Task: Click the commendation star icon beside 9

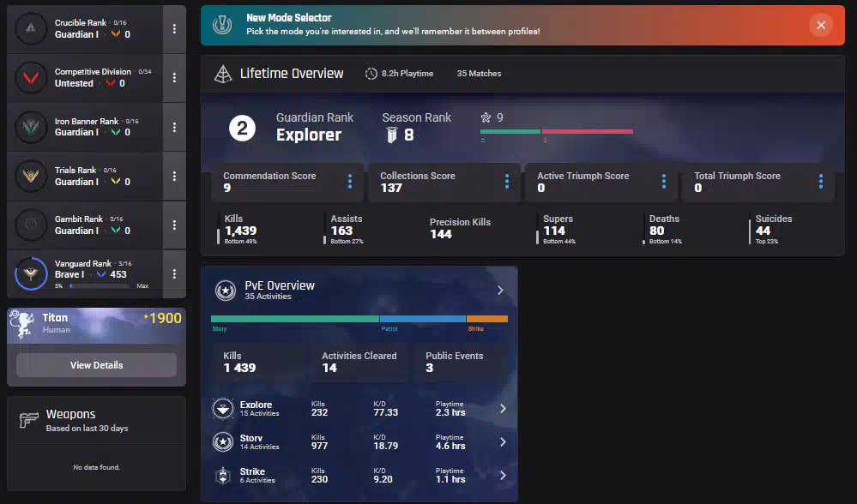Action: [x=486, y=117]
